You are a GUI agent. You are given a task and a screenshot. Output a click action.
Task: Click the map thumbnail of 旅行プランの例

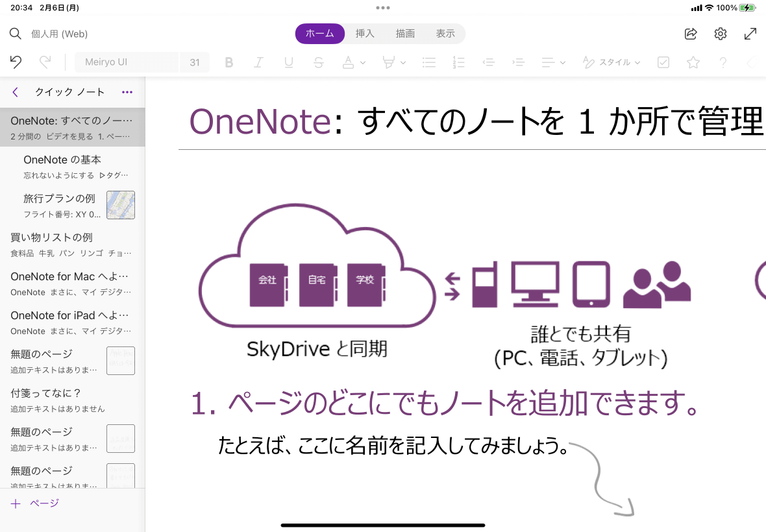tap(121, 205)
